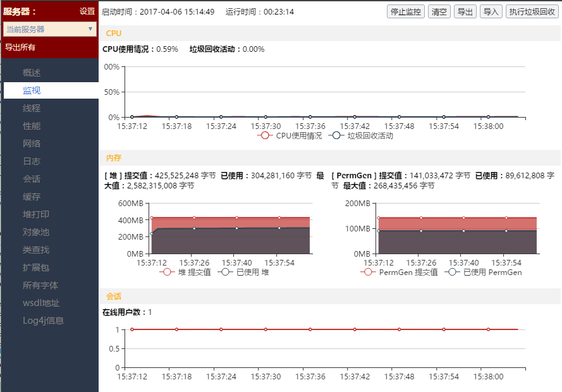Run 执行垃圾回收 garbage collection

[x=532, y=11]
